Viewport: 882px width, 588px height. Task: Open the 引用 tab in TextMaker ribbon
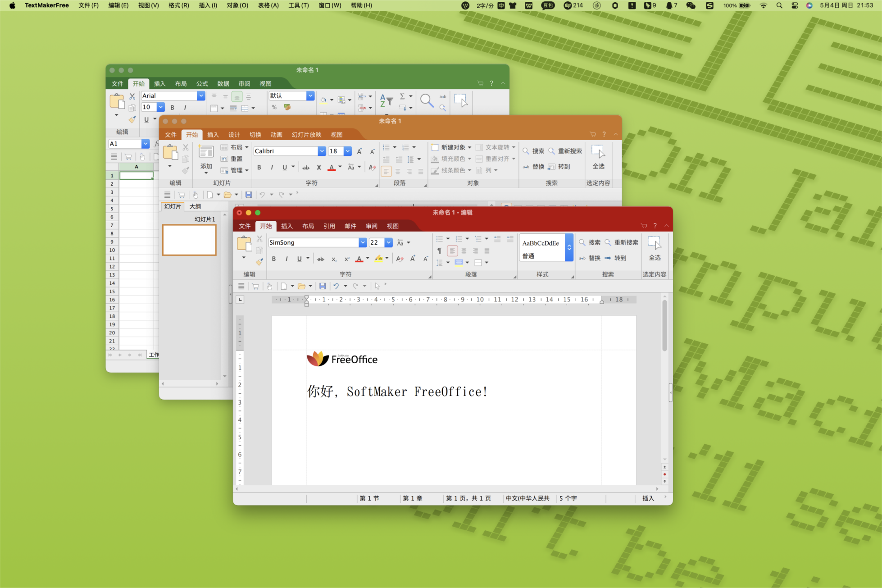tap(329, 226)
